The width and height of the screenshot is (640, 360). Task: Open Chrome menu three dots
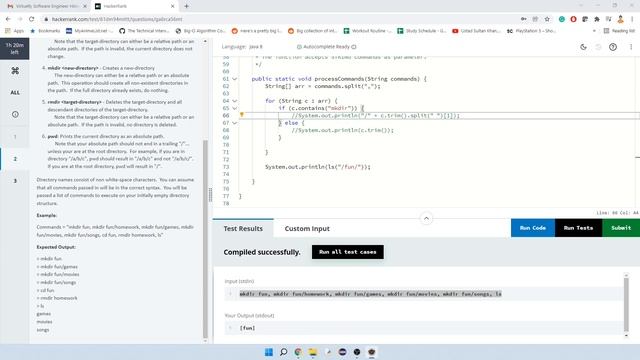pyautogui.click(x=632, y=19)
